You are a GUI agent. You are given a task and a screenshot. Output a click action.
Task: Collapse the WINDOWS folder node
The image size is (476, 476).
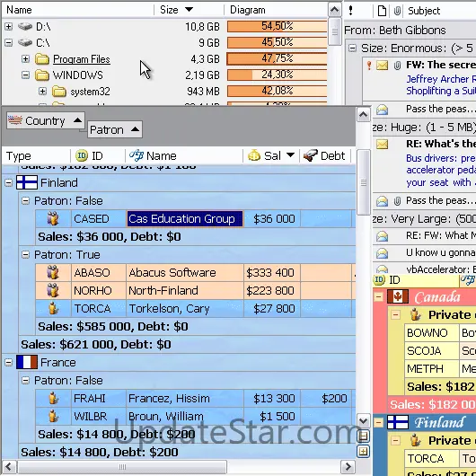point(25,75)
